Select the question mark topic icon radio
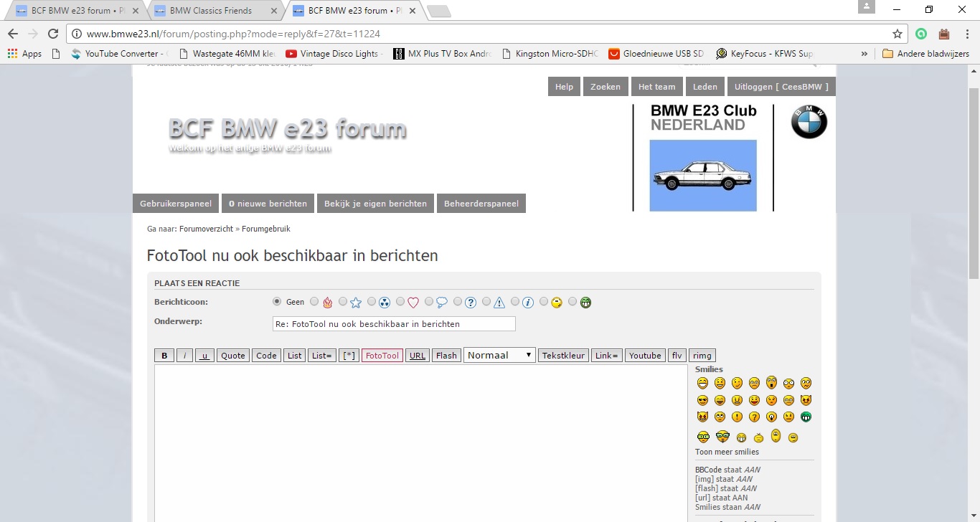The height and width of the screenshot is (522, 980). (x=458, y=302)
